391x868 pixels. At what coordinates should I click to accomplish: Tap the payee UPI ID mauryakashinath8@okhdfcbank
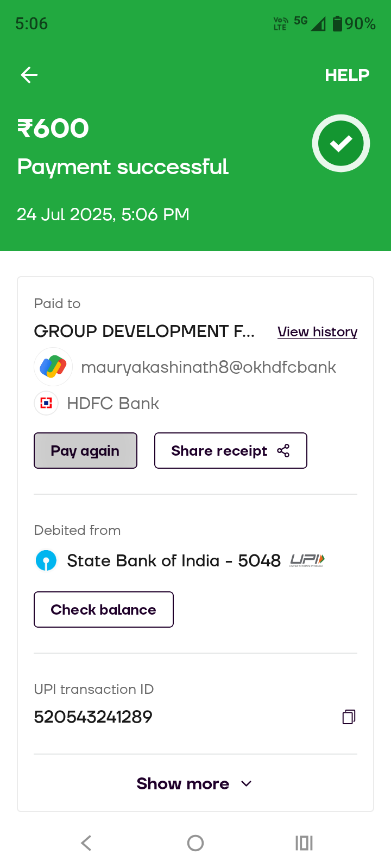209,367
